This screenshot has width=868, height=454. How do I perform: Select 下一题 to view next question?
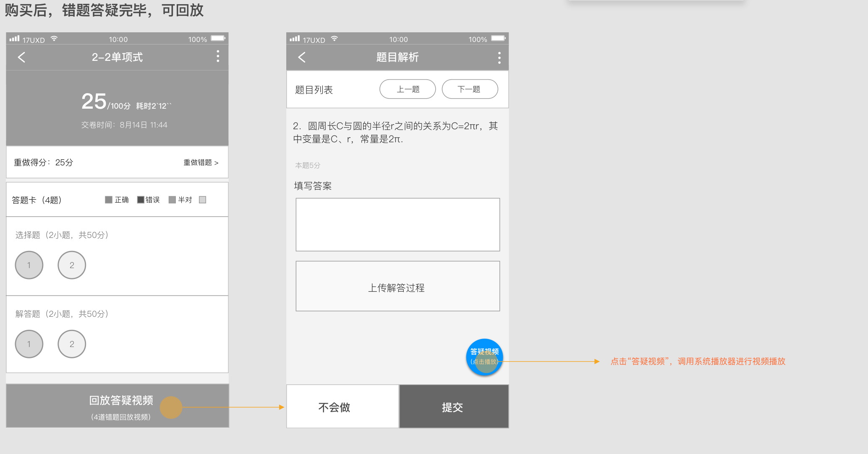470,89
